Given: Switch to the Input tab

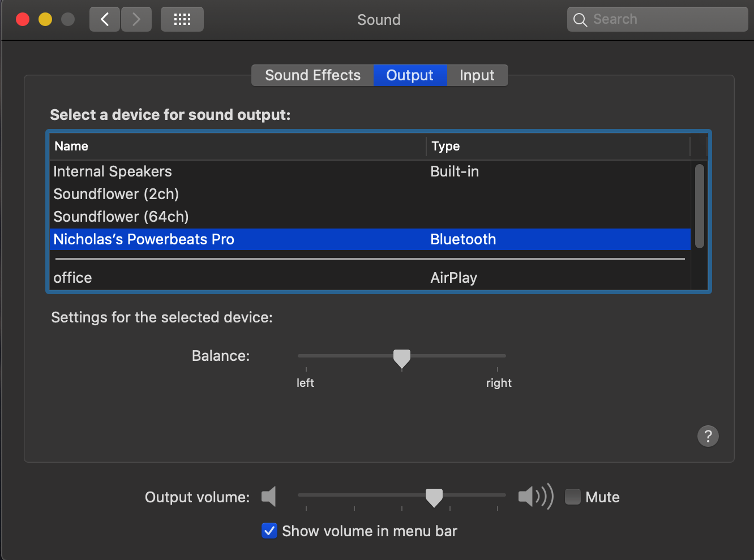Looking at the screenshot, I should (477, 75).
